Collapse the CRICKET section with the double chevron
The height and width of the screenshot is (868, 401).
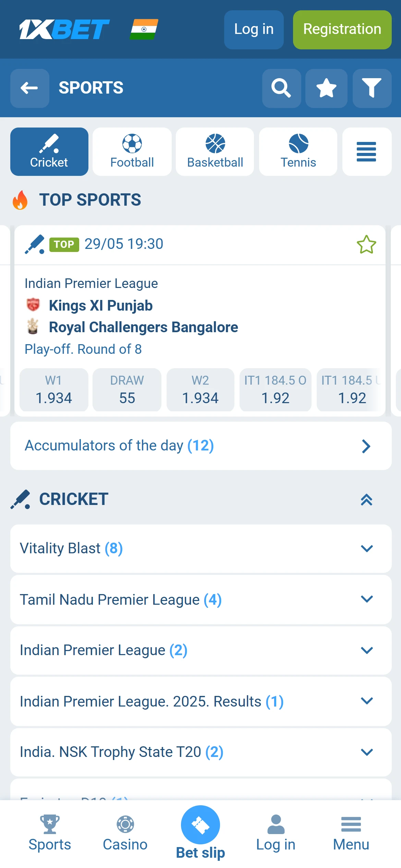(367, 500)
